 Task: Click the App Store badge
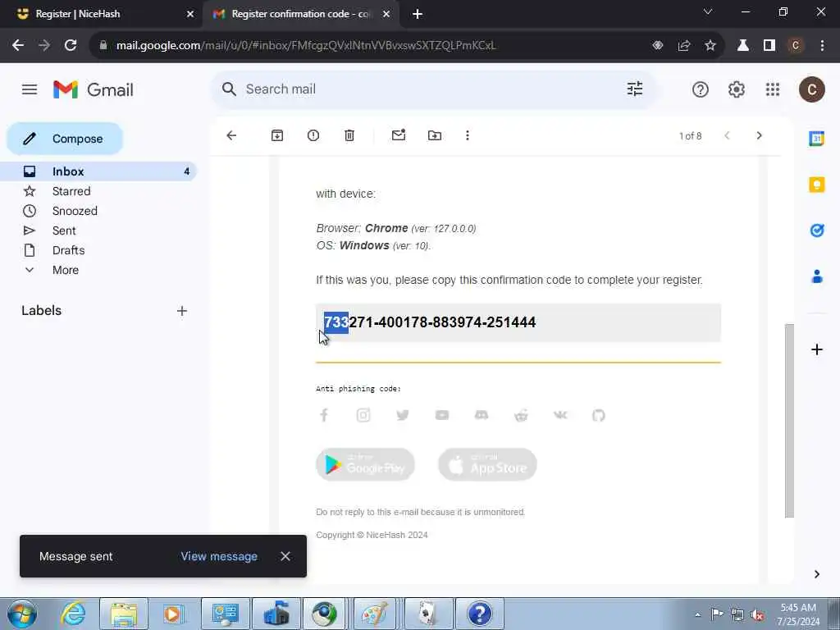tap(487, 464)
